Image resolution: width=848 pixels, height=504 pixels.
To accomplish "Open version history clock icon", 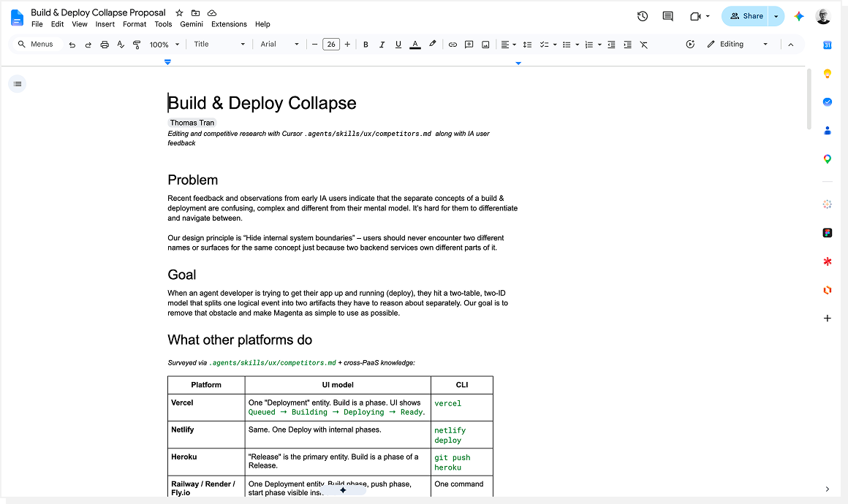I will pyautogui.click(x=643, y=16).
